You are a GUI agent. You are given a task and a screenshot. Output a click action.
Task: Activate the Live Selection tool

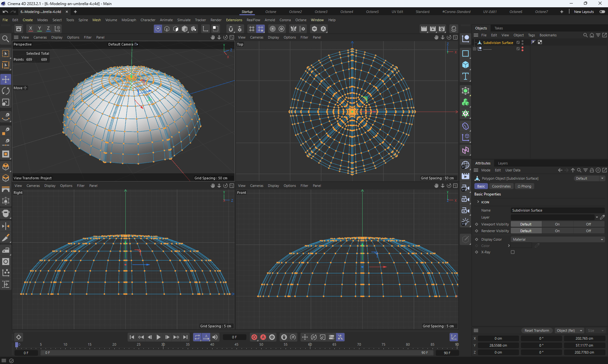click(6, 53)
